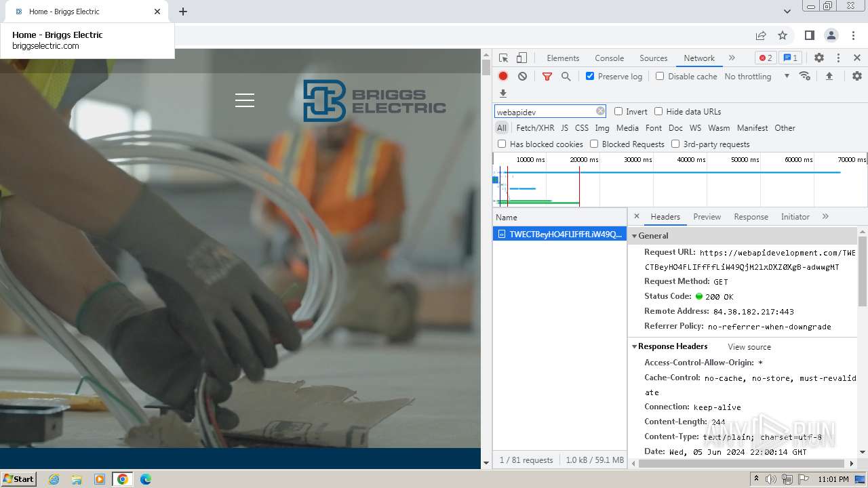
Task: Clear the webapidev filter text
Action: pyautogui.click(x=600, y=111)
